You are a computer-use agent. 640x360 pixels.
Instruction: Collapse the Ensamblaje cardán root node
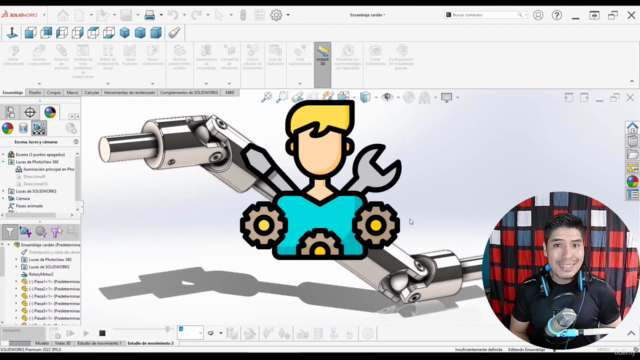coord(9,244)
